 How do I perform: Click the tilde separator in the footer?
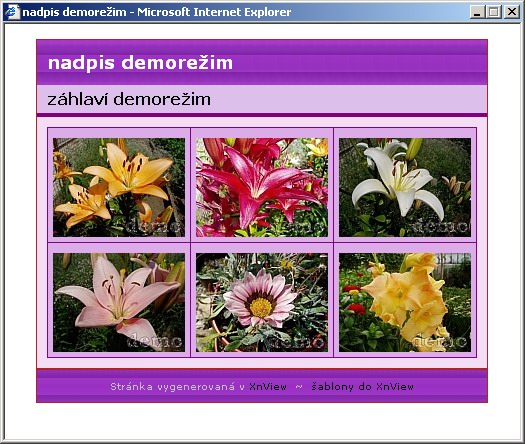[299, 386]
